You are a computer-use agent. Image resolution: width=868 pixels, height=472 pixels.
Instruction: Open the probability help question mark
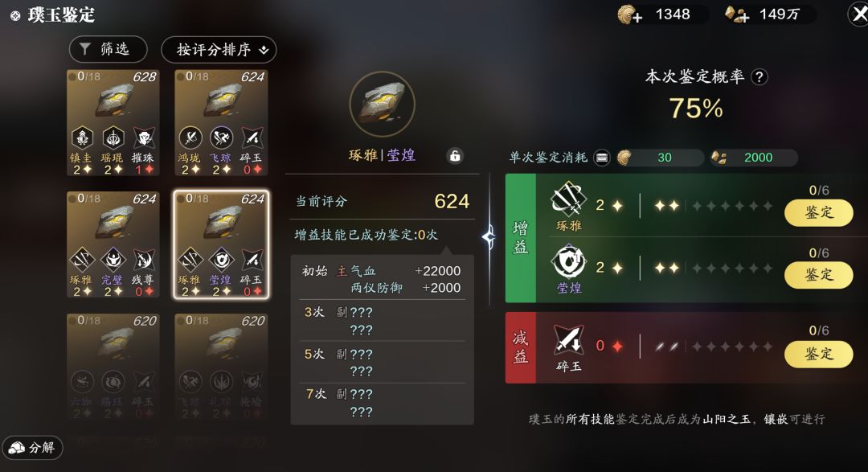click(x=759, y=77)
